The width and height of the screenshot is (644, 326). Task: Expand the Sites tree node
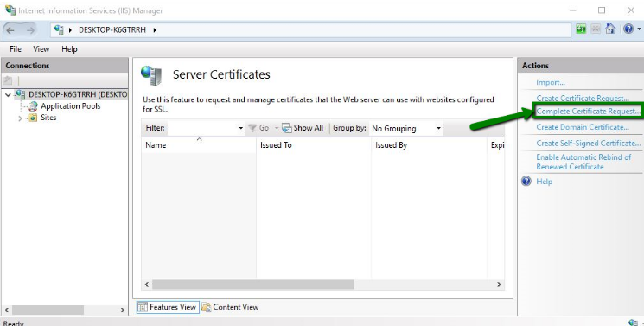pos(20,118)
